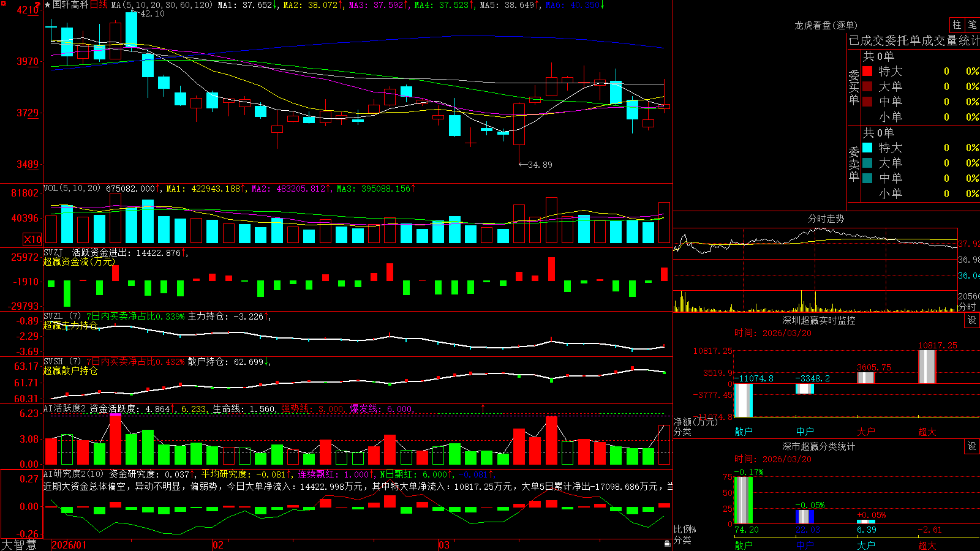
Task: Switch order view to 柱 mode
Action: 957,24
